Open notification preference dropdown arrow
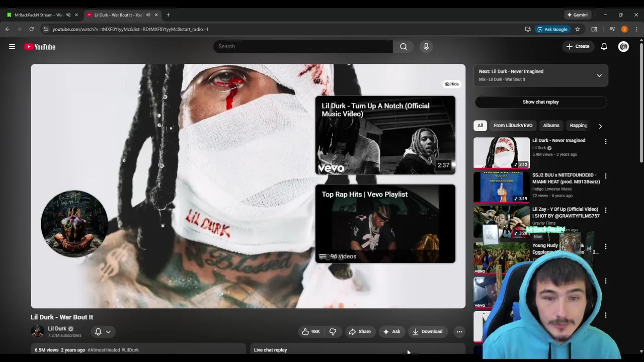 click(108, 332)
